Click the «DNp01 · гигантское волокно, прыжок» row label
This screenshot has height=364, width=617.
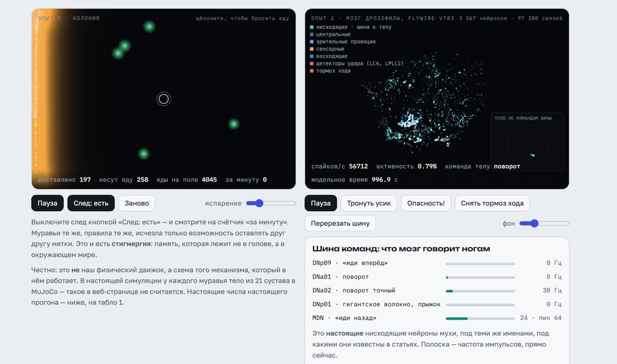(x=376, y=304)
